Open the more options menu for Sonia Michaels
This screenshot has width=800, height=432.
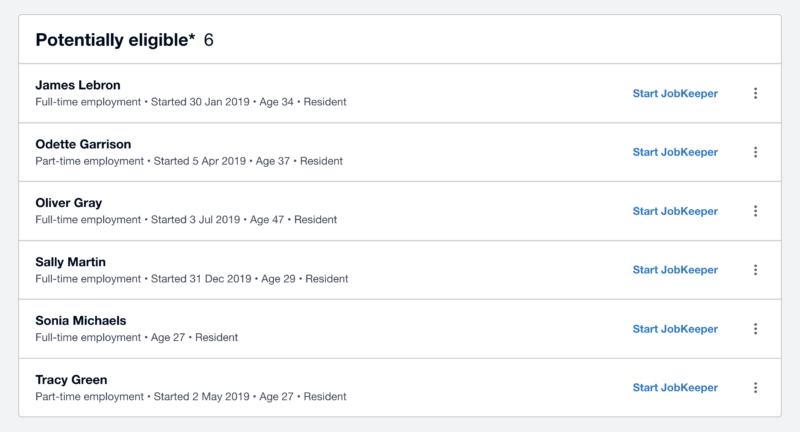tap(756, 329)
